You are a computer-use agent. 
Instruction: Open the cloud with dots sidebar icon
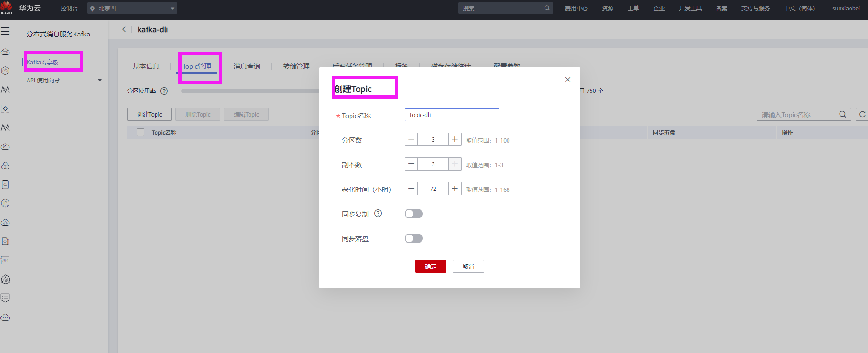(5, 317)
